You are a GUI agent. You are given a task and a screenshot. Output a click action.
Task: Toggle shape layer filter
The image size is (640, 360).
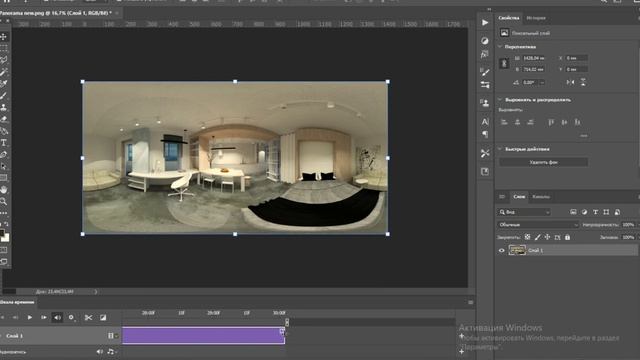pos(606,212)
